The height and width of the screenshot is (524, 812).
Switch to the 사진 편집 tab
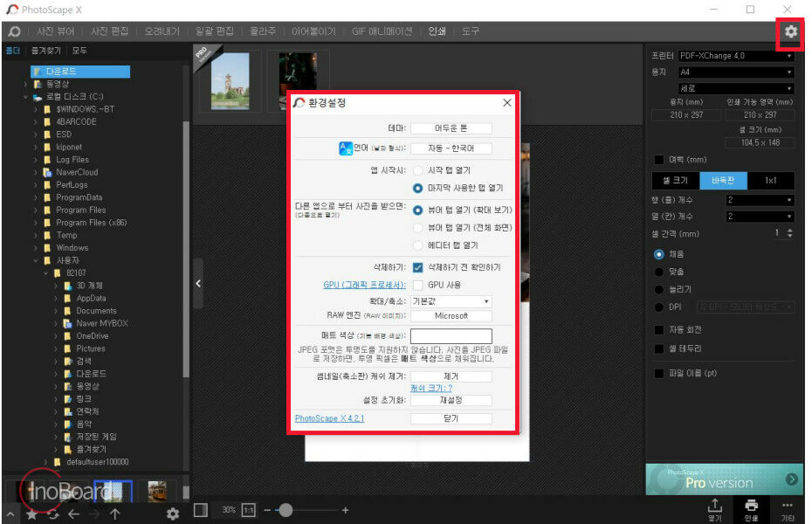[109, 31]
